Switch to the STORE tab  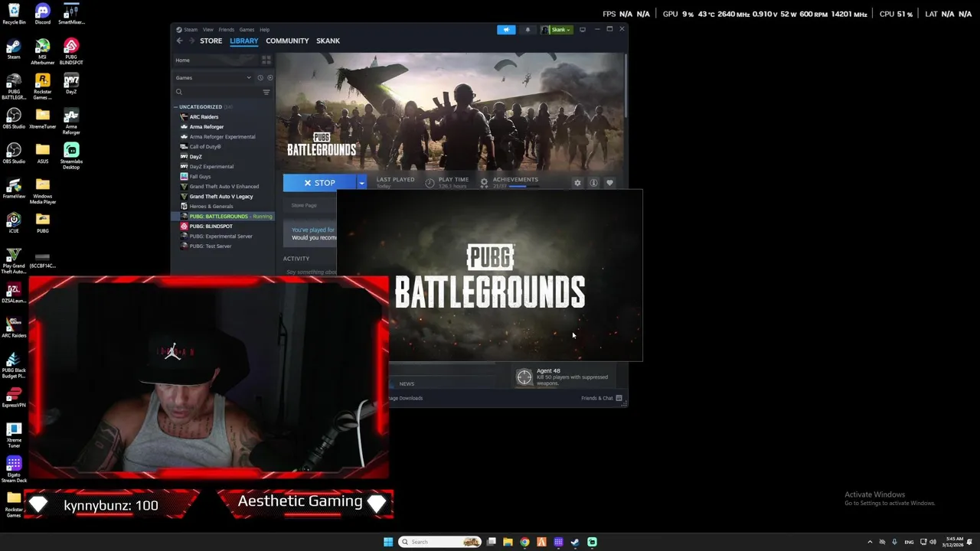coord(211,41)
